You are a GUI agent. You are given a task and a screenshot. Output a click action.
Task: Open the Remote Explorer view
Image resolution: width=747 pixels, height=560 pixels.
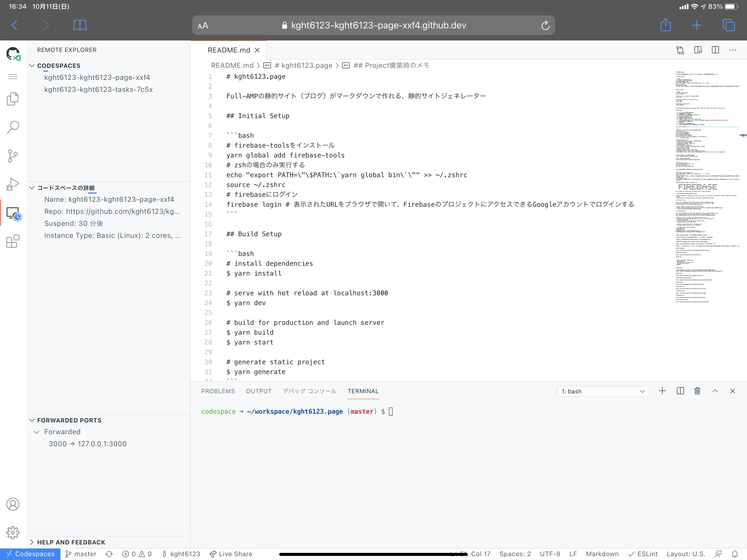(13, 214)
